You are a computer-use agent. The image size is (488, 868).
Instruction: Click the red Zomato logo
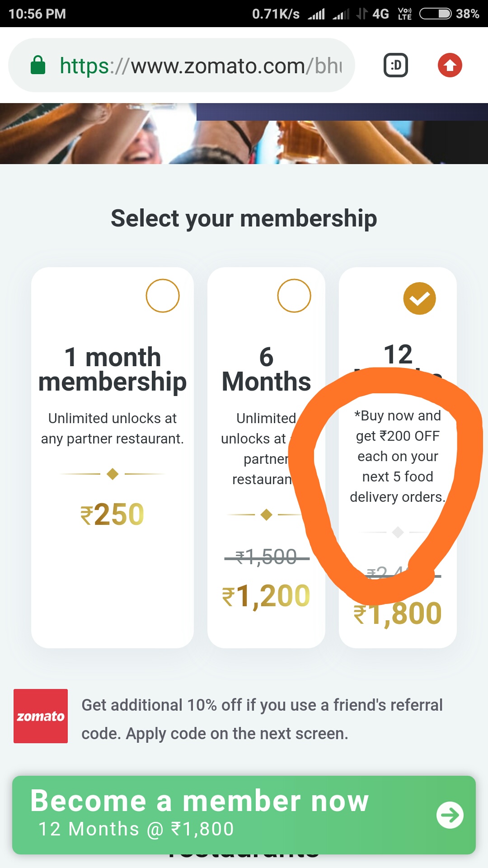(x=40, y=716)
